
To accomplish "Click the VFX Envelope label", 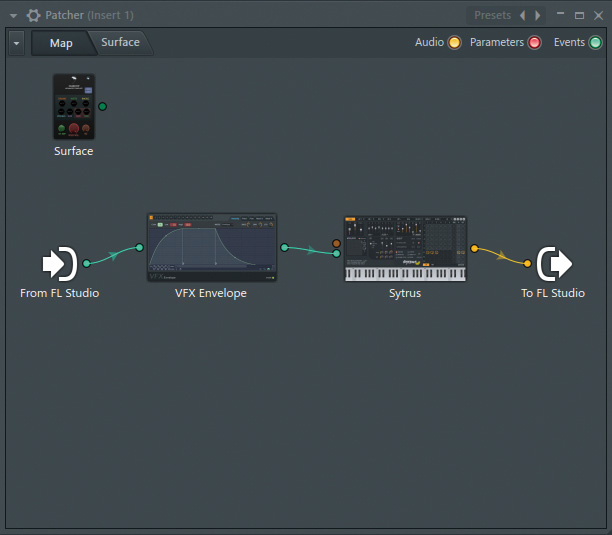I will pyautogui.click(x=211, y=293).
